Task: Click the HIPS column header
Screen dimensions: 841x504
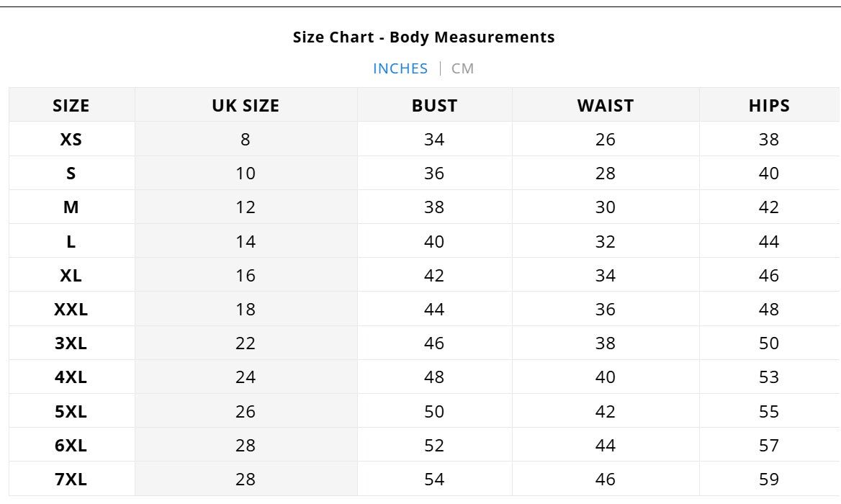Action: pyautogui.click(x=769, y=105)
